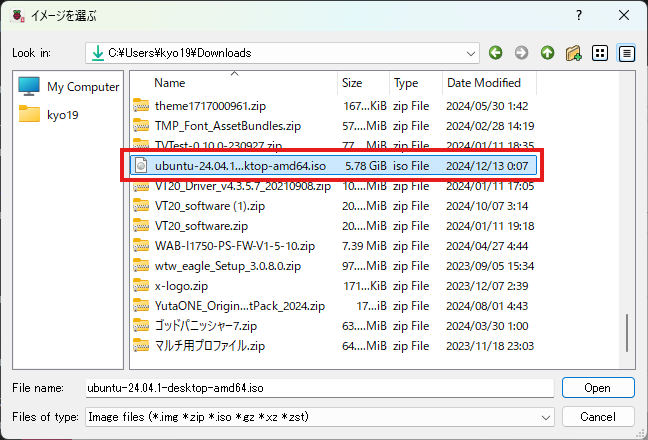This screenshot has width=648, height=440.
Task: Click the Cancel button
Action: (598, 416)
